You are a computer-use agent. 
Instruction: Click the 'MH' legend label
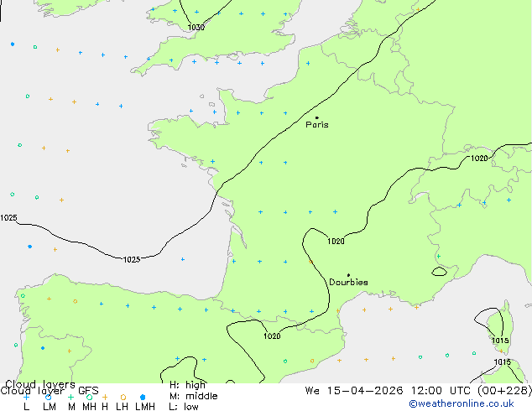click(89, 407)
